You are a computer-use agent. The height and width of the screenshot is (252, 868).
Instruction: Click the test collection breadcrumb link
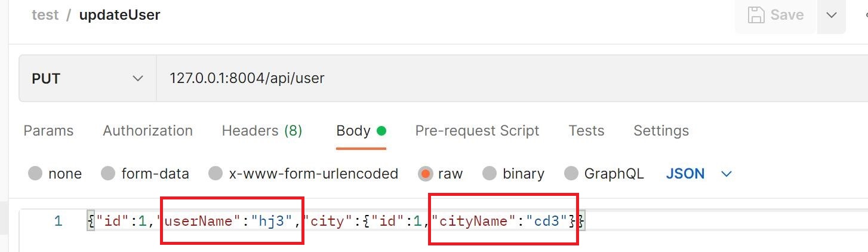45,15
